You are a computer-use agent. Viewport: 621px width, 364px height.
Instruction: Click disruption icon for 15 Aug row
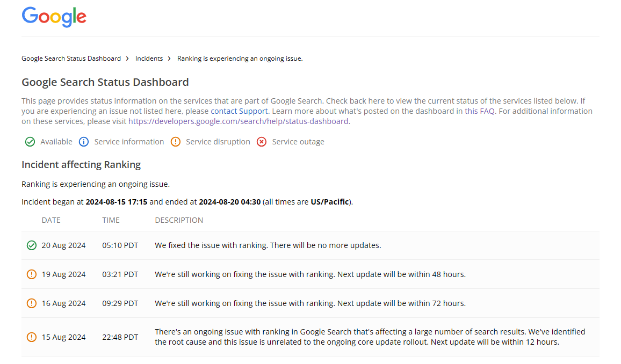coord(32,338)
